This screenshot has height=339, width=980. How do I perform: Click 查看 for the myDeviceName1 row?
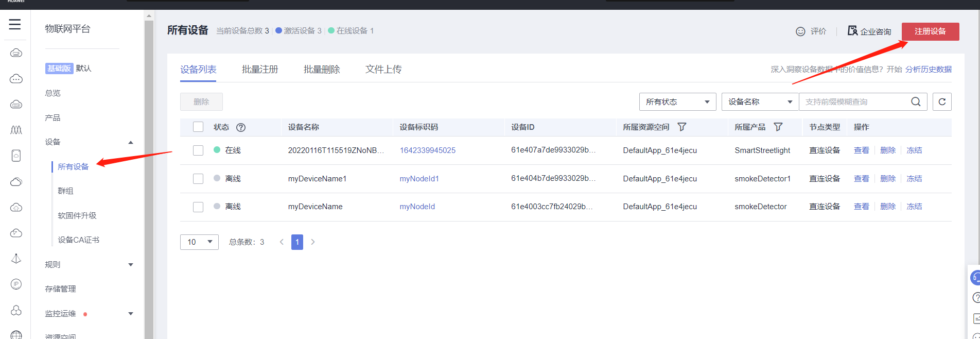point(861,179)
